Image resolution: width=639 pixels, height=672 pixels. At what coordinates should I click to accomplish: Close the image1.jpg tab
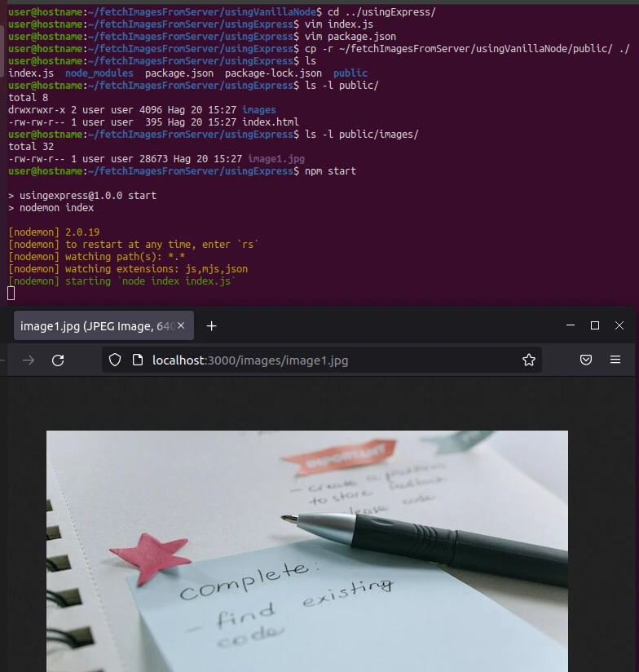point(182,326)
